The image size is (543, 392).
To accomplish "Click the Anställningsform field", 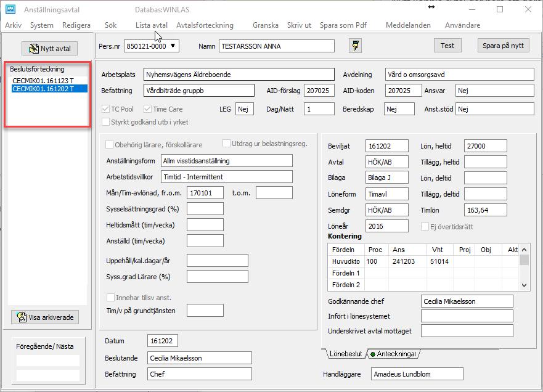I will (226, 161).
